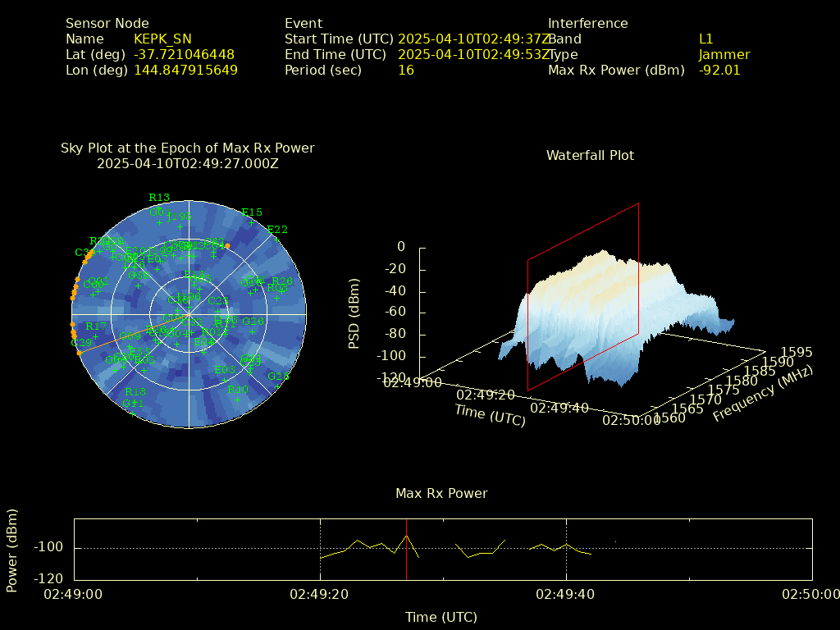Viewport: 840px width, 630px height.
Task: Click the R10 satellite marker
Action: point(237,399)
